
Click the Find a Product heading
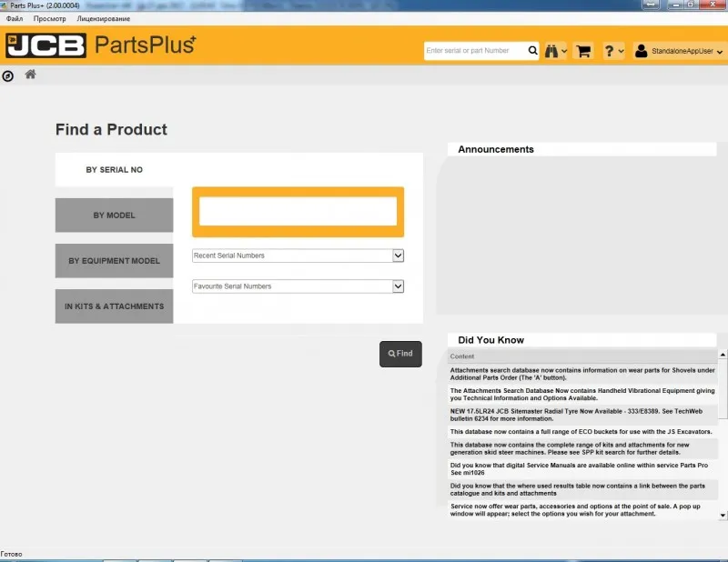(x=111, y=129)
